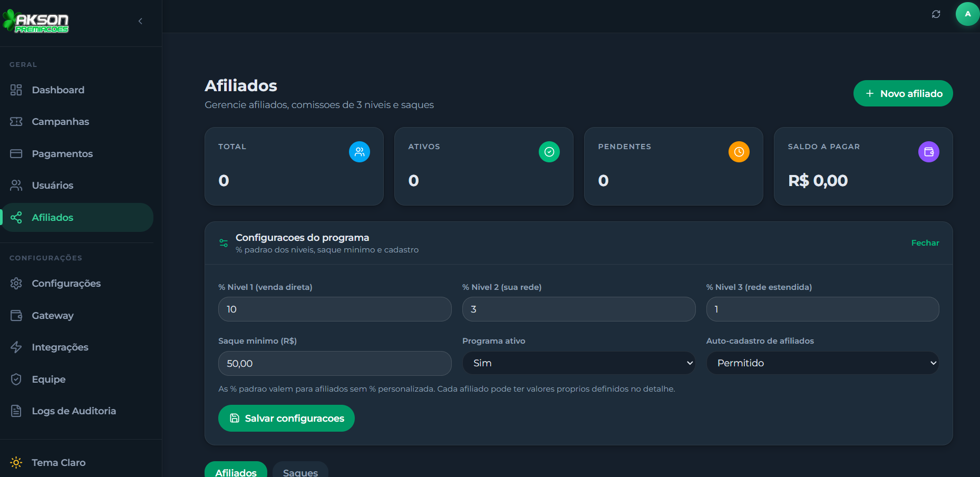Open Configurações in the sidebar
Viewport: 980px width, 477px height.
(x=77, y=284)
